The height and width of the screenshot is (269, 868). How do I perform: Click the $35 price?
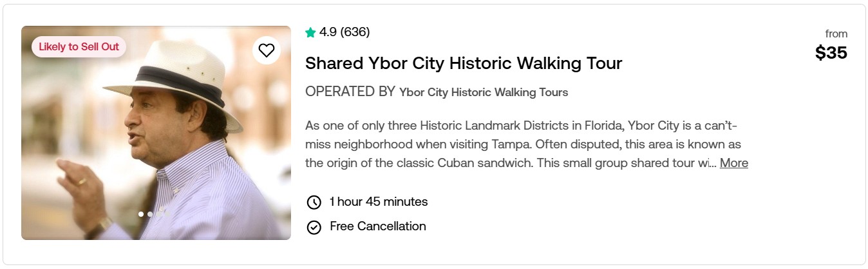coord(831,53)
